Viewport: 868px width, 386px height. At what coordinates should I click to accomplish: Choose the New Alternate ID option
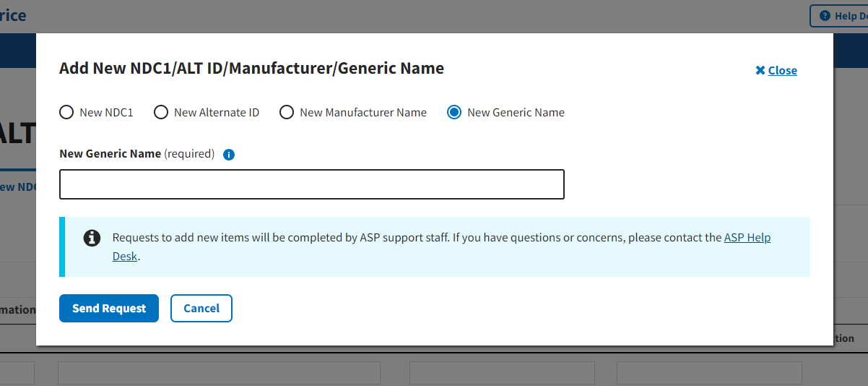[161, 112]
